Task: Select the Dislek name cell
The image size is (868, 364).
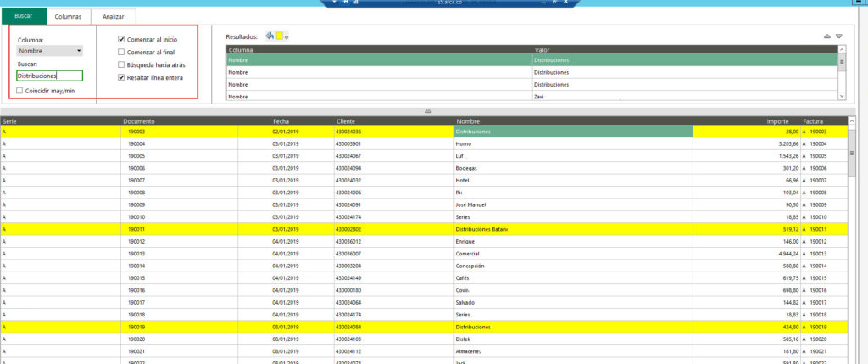Action: tap(573, 339)
